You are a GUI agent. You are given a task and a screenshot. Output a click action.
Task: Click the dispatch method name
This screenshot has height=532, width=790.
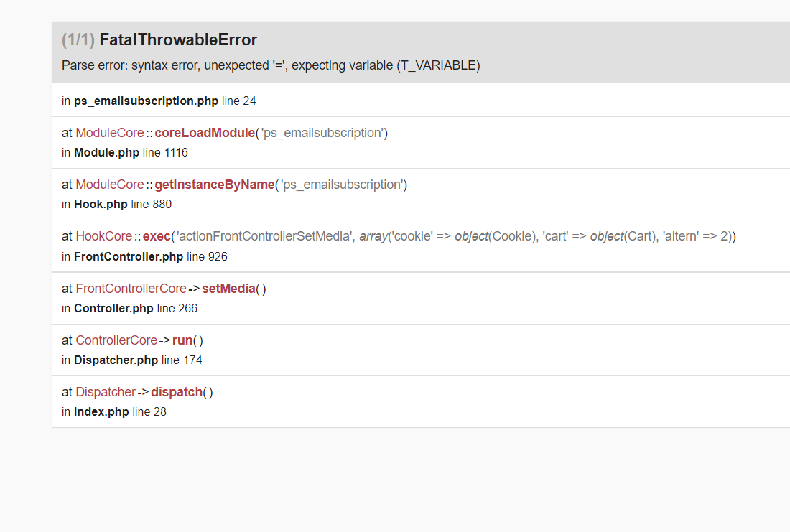(177, 392)
